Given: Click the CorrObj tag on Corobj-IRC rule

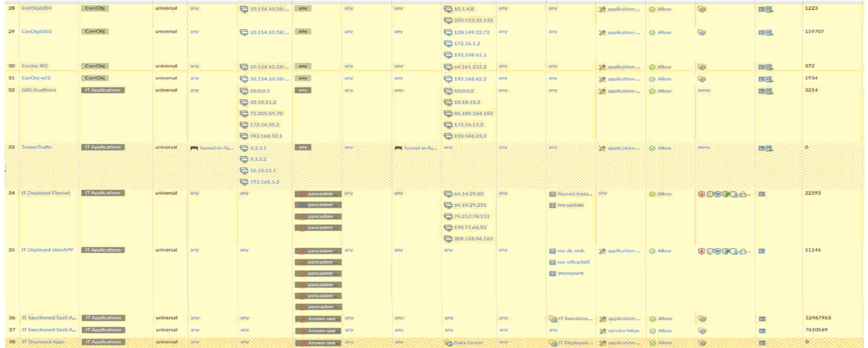Looking at the screenshot, I should (95, 66).
